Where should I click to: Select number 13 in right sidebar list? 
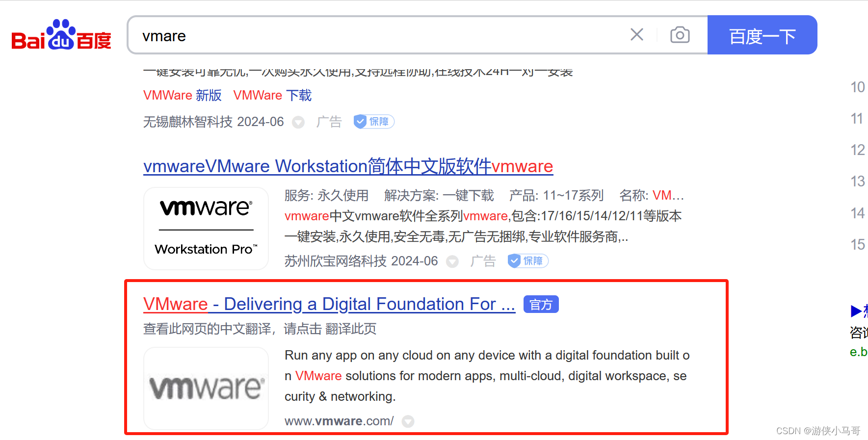[858, 181]
